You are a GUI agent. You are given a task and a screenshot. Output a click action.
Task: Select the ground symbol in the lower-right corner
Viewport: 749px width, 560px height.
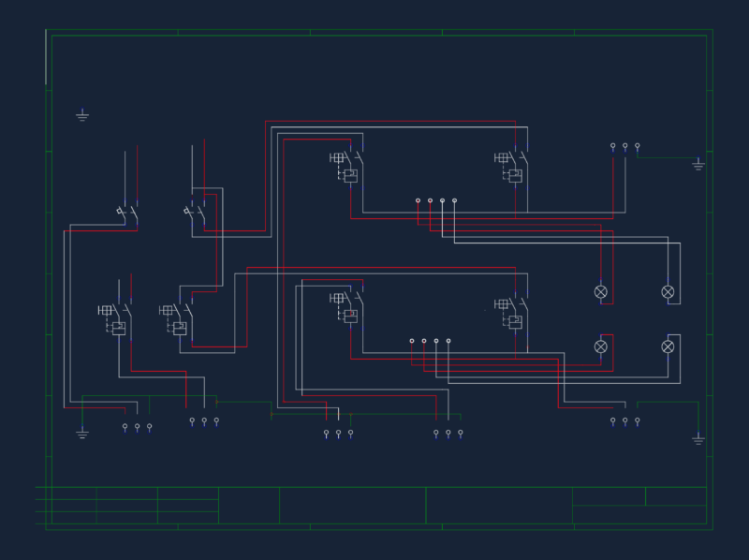point(698,438)
